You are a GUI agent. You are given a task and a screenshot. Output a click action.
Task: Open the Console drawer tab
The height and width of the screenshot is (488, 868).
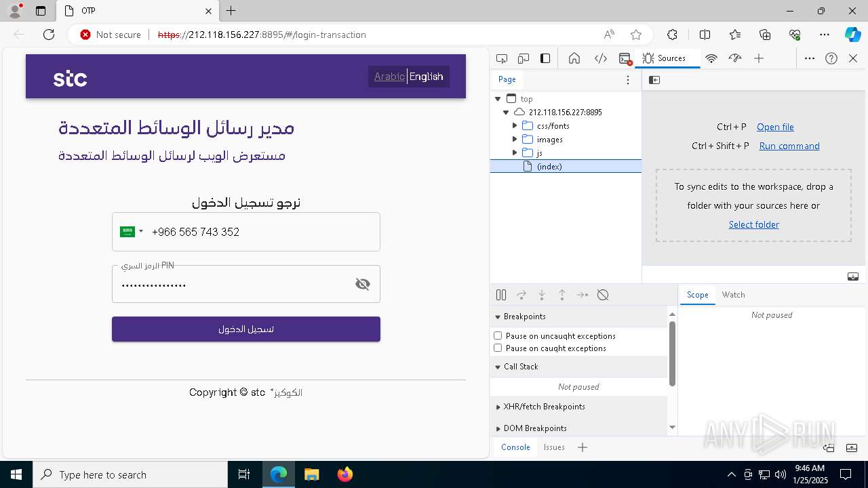pos(515,447)
